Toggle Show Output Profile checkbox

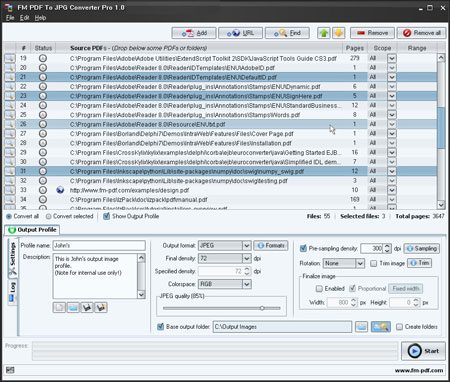106,216
